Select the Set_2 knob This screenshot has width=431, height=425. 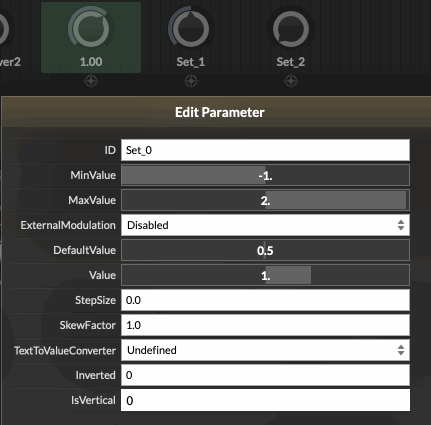coord(291,28)
